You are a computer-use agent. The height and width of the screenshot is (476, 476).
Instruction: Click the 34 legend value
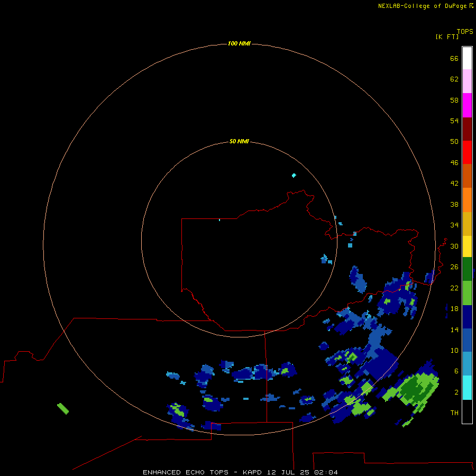[454, 225]
